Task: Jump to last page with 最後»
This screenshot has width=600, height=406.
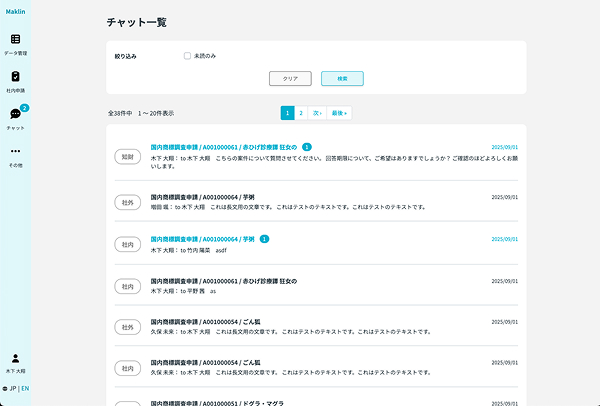Action: tap(339, 113)
